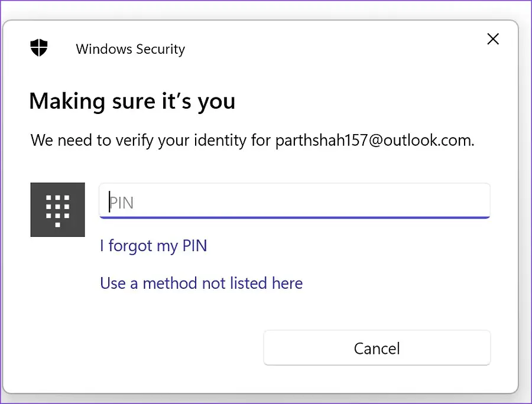532x404 pixels.
Task: Click the right end of PIN field
Action: pos(473,202)
